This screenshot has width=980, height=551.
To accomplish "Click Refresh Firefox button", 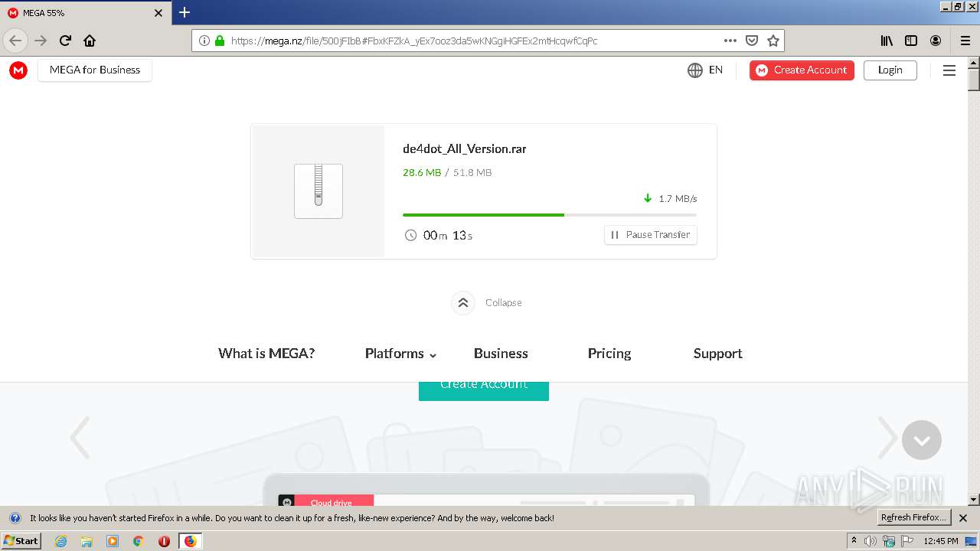I will 914,518.
